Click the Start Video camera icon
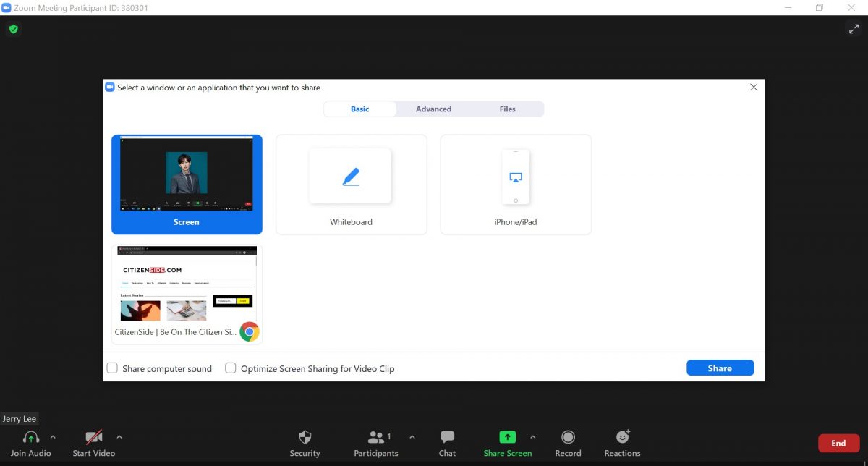Screen dimensions: 868x466 click(94, 437)
